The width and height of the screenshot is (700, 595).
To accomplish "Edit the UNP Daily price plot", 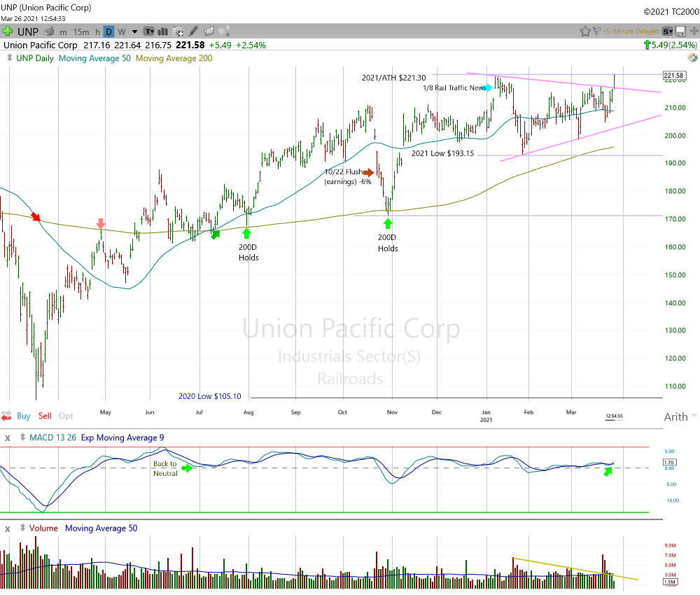I will click(x=35, y=58).
